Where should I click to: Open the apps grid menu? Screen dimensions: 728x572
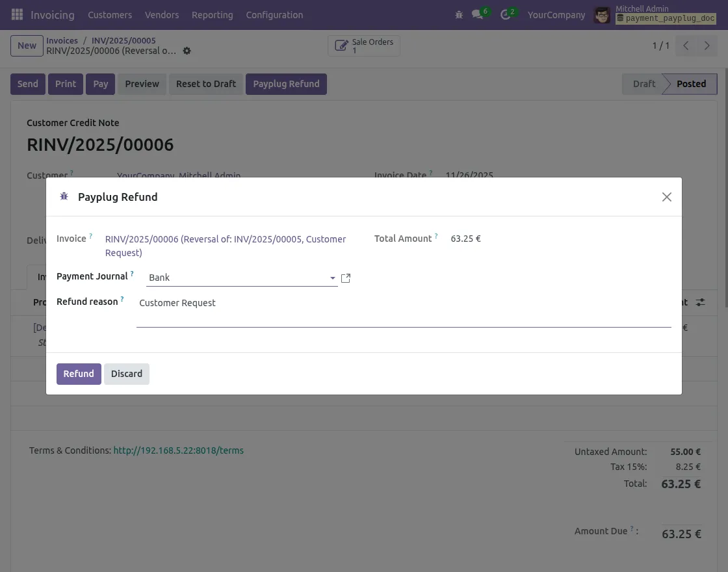click(x=17, y=14)
